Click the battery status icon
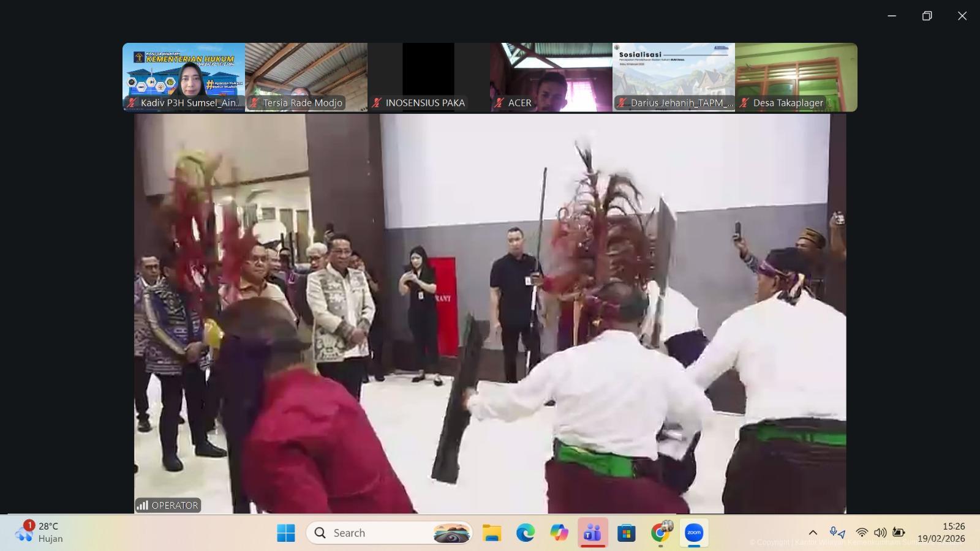 click(x=899, y=533)
